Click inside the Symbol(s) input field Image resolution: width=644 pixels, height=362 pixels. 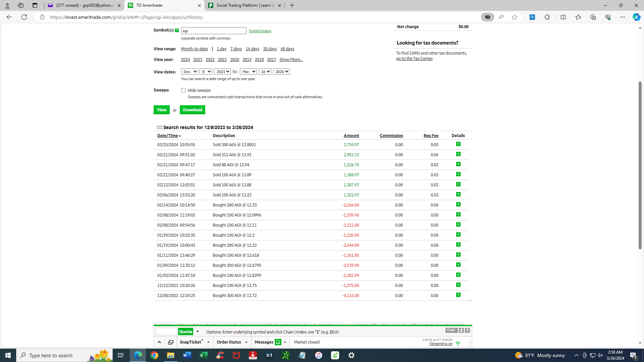tap(213, 31)
